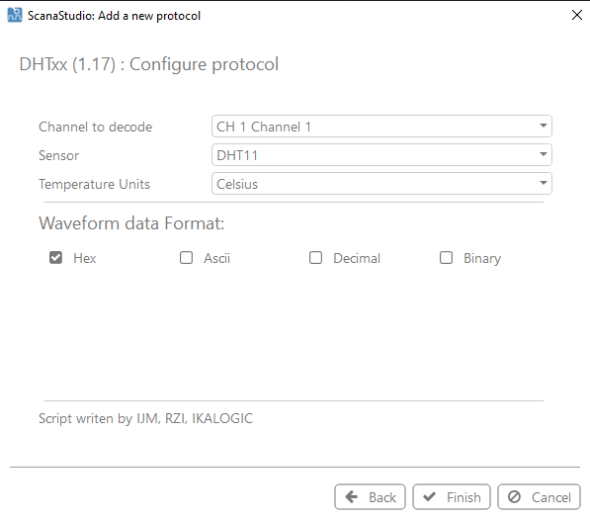
Task: Click the Hex checkbox label text
Action: point(85,258)
